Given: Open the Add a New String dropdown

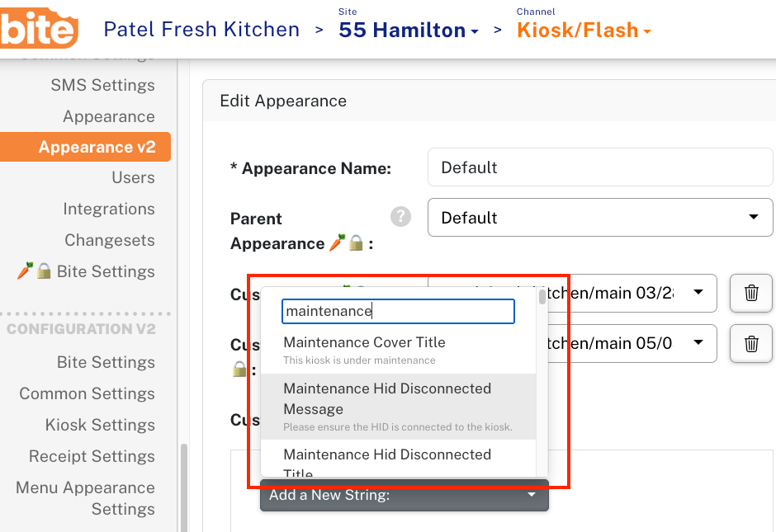Looking at the screenshot, I should click(x=404, y=495).
